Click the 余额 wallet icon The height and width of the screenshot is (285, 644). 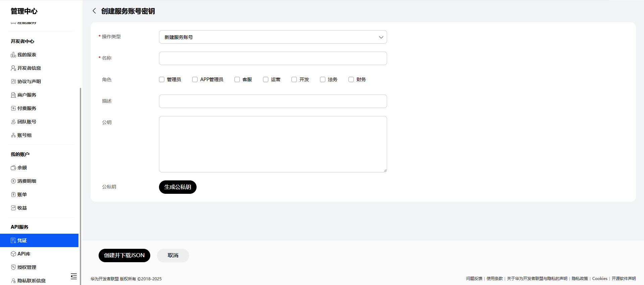[x=13, y=168]
